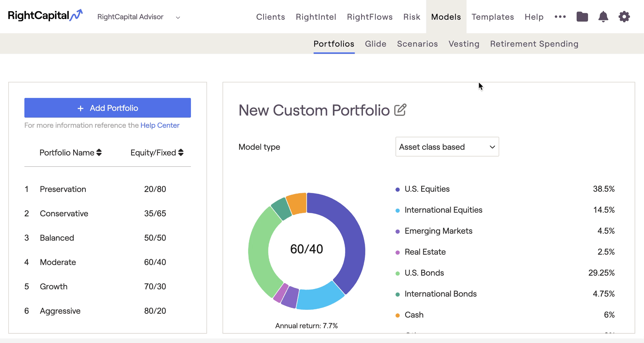This screenshot has width=644, height=343.
Task: Click the U.S. Equities legend dot
Action: [x=398, y=189]
